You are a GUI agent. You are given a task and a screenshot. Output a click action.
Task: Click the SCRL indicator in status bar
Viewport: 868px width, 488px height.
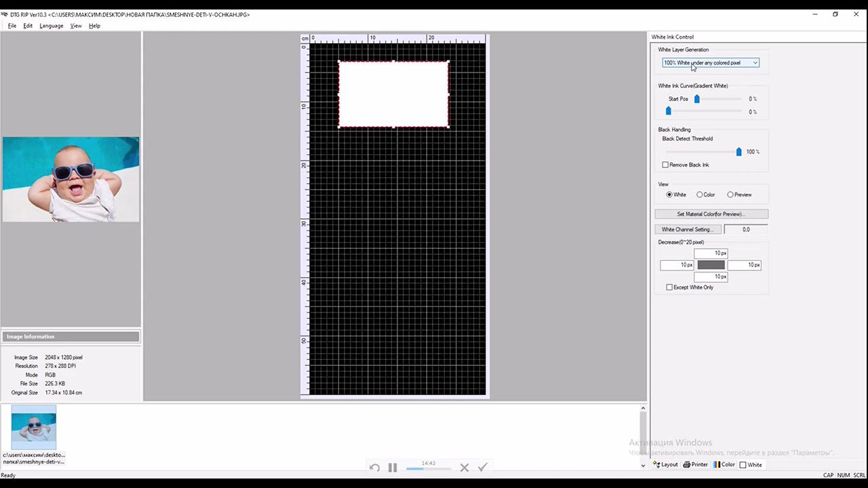(x=859, y=475)
